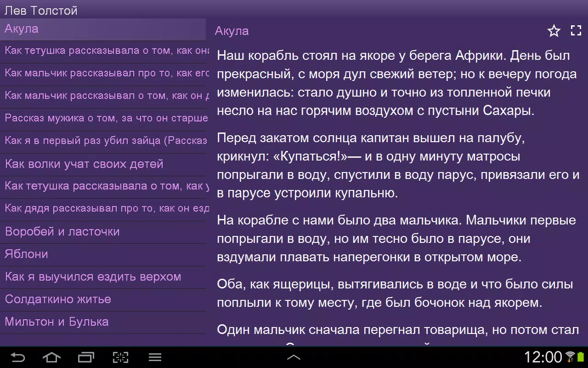This screenshot has height=368, width=588.
Task: Tap paragraph starting 'Наш корабль стоял на якоре'
Action: (397, 83)
